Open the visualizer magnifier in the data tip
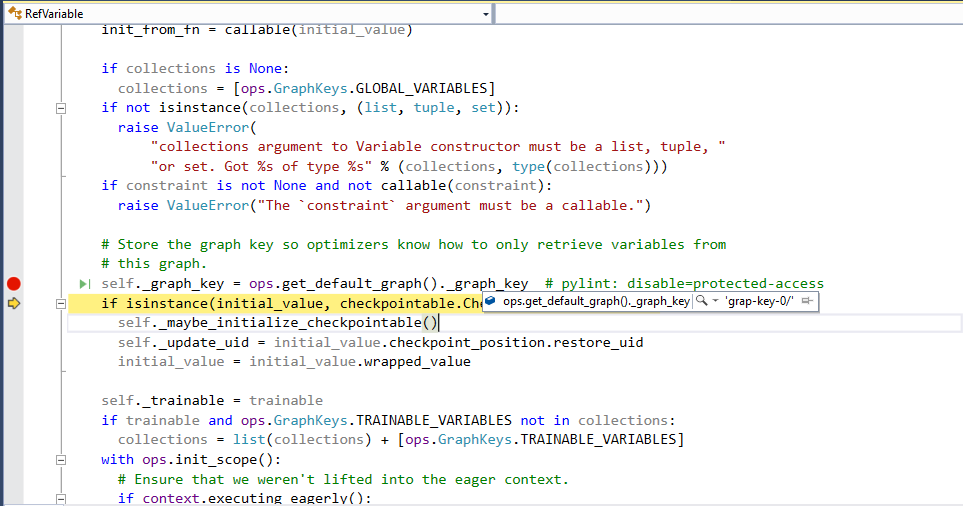 click(x=701, y=301)
